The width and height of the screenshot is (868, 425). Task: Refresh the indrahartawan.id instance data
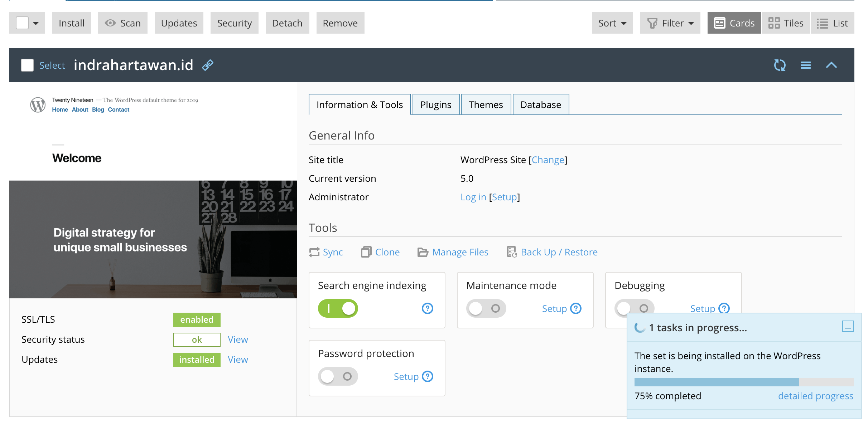tap(780, 65)
